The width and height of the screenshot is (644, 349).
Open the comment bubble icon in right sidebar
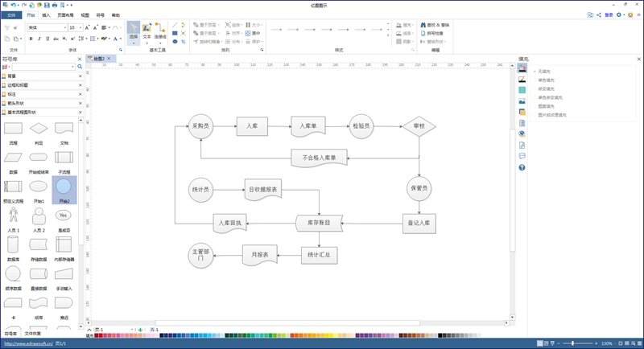(x=522, y=156)
